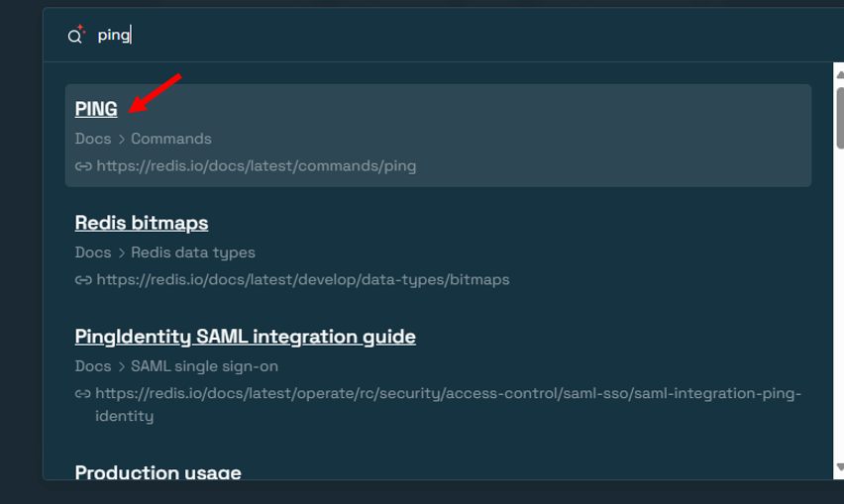Screen dimensions: 844x504
Task: Click the link icon beside saml-sso URL
Action: click(82, 394)
